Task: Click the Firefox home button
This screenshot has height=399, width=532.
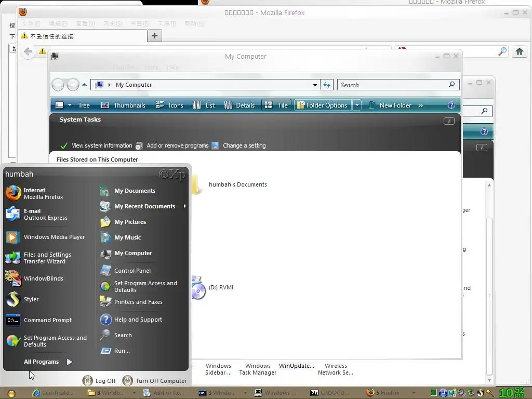Action: click(520, 51)
